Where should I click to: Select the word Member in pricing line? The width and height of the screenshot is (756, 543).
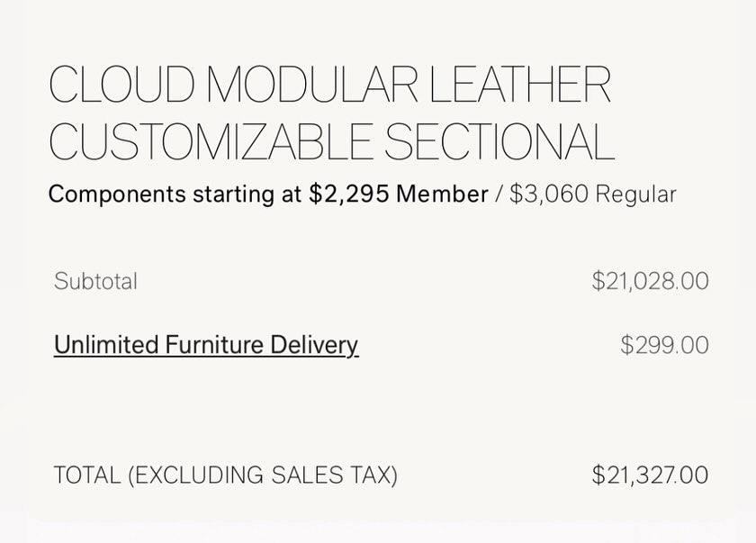click(442, 194)
